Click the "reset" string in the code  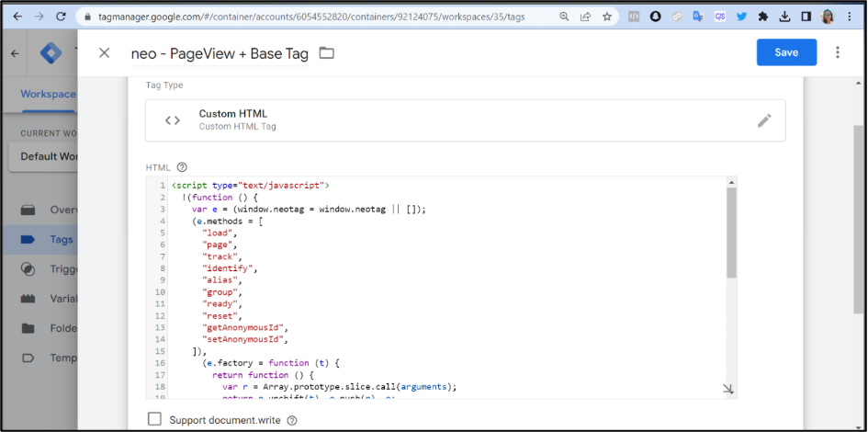(x=220, y=315)
